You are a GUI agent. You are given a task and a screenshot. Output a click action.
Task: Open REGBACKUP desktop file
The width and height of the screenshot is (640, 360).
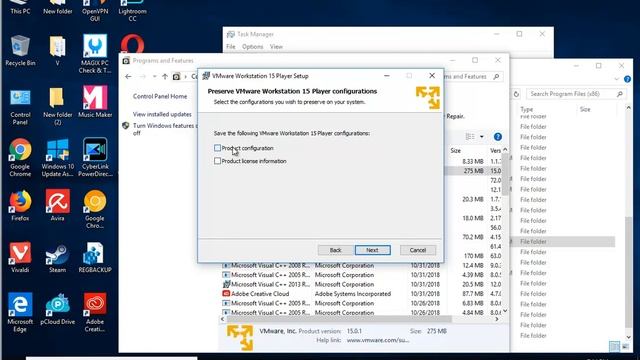click(x=95, y=258)
